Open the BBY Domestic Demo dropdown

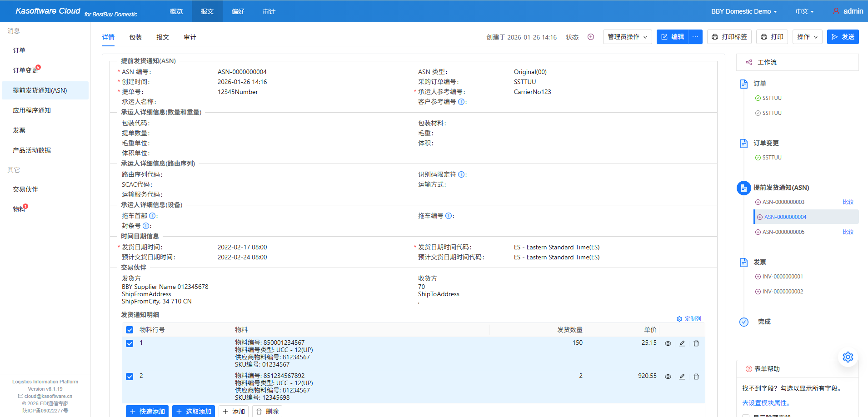743,11
